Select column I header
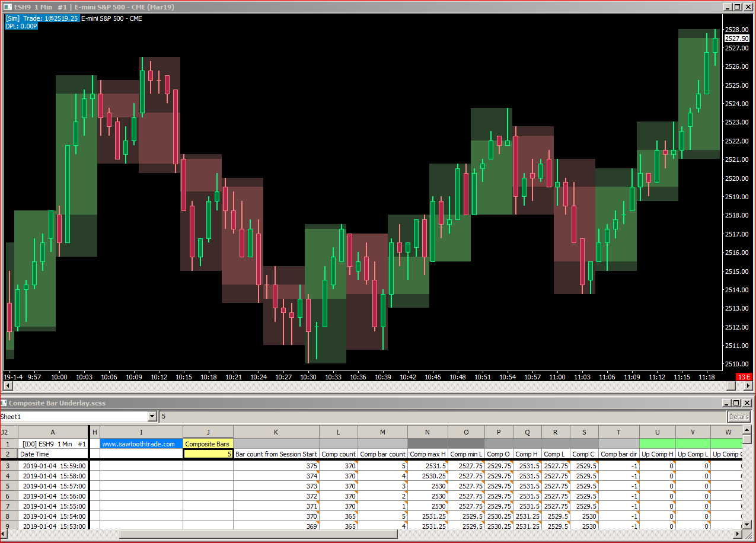Viewport: 756px width, 543px height. (x=141, y=432)
